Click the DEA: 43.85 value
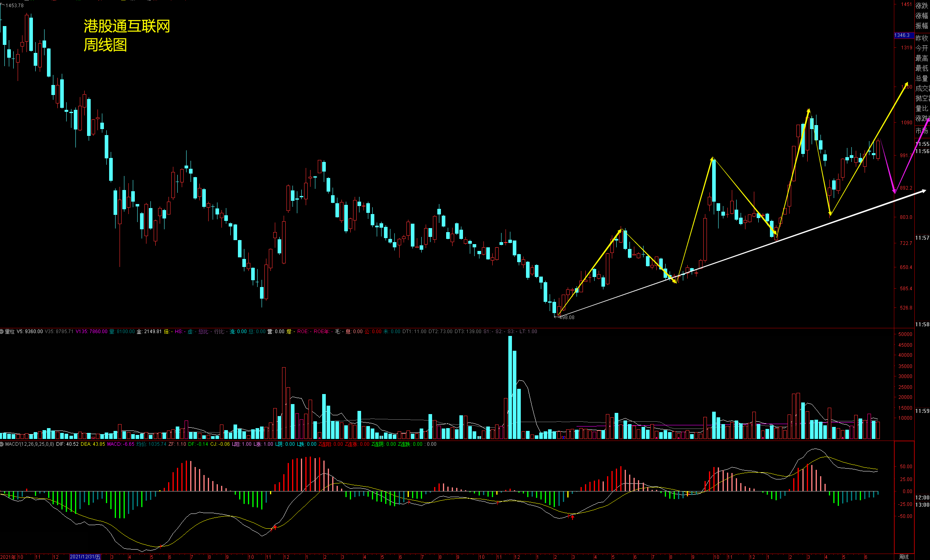This screenshot has width=930, height=560. point(93,444)
